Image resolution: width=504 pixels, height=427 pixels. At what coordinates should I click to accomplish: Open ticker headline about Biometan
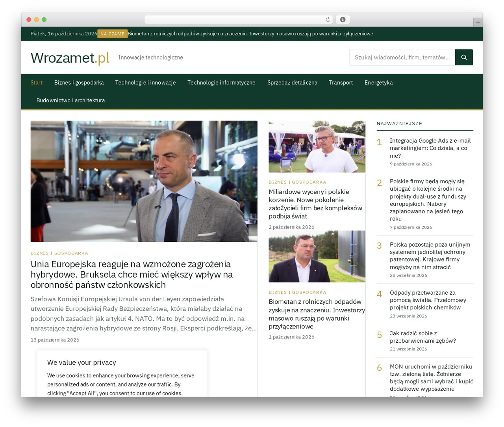click(250, 34)
